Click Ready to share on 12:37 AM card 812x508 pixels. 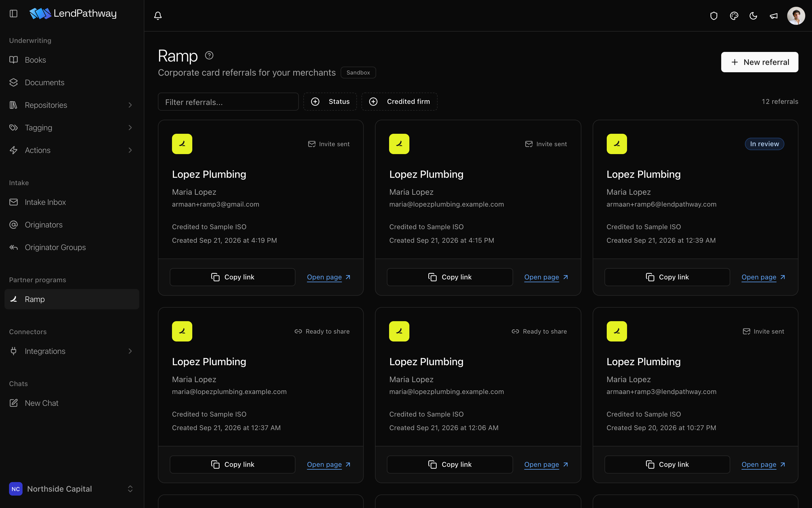pos(322,332)
